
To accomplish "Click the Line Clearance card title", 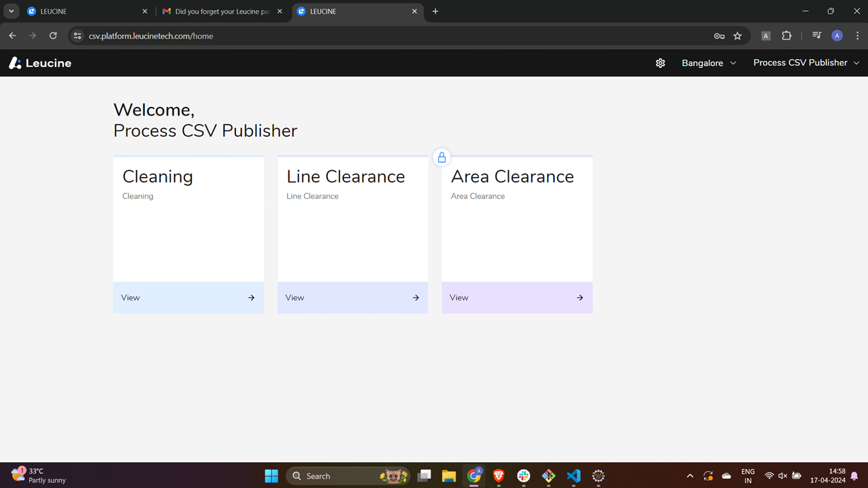I will tap(346, 176).
